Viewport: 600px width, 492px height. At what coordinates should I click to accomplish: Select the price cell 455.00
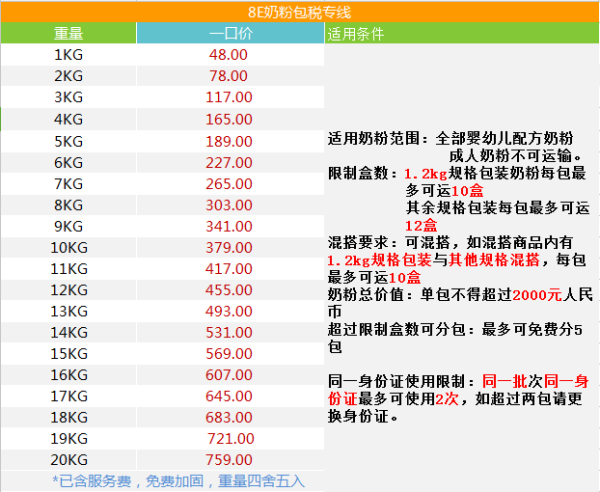point(230,290)
